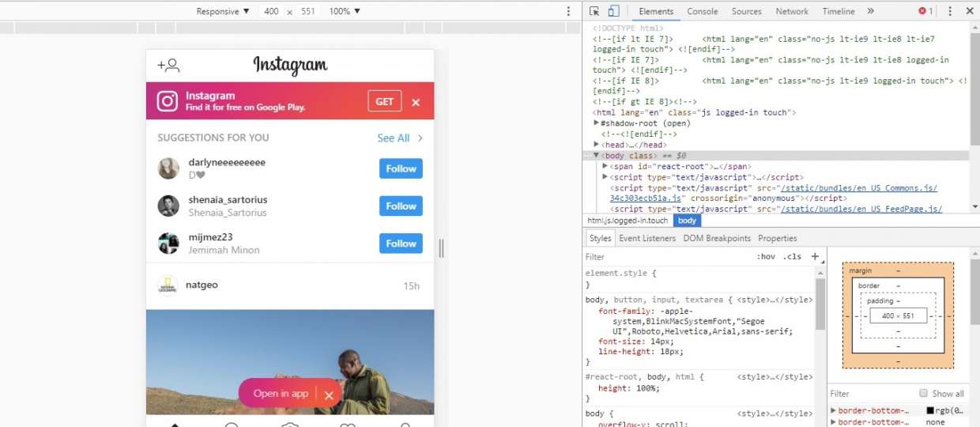Click the Instagram wordmark logo

coord(290,65)
